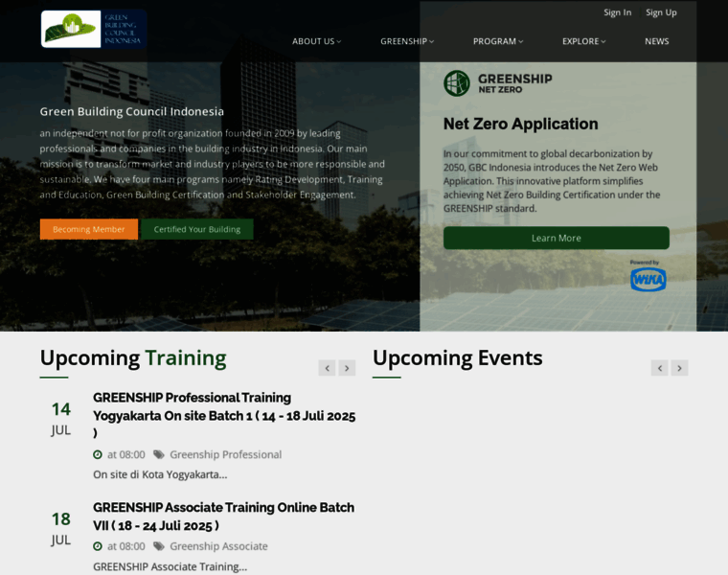The height and width of the screenshot is (575, 728).
Task: Expand the EXPLORE menu
Action: 583,41
